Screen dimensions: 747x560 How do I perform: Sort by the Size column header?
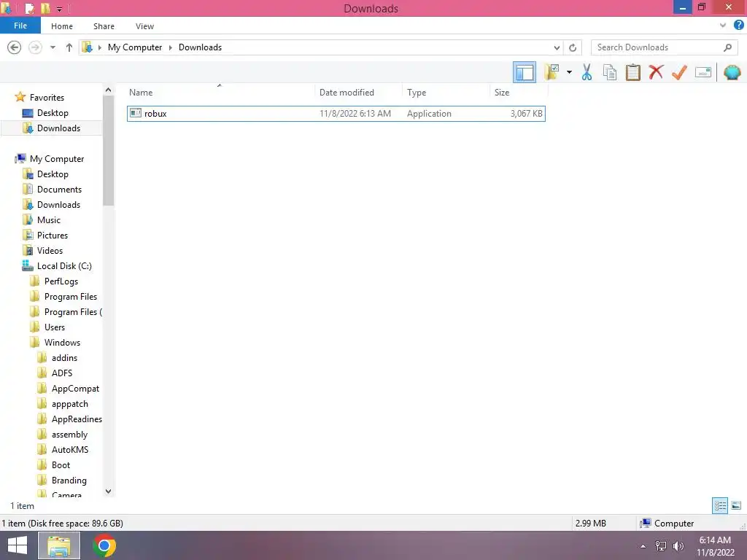pyautogui.click(x=518, y=93)
